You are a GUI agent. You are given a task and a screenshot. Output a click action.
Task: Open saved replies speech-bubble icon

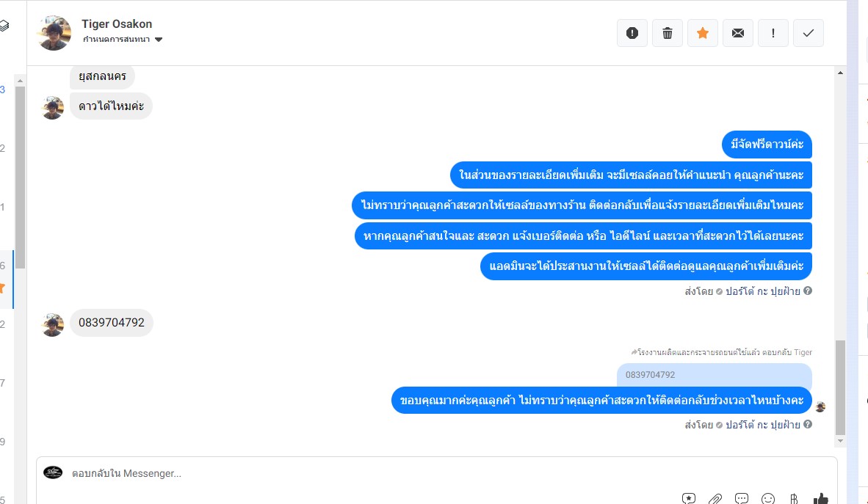coord(742,498)
